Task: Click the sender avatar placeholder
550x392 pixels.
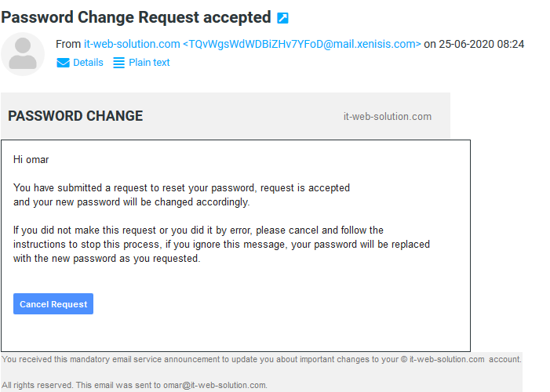Action: [x=23, y=54]
